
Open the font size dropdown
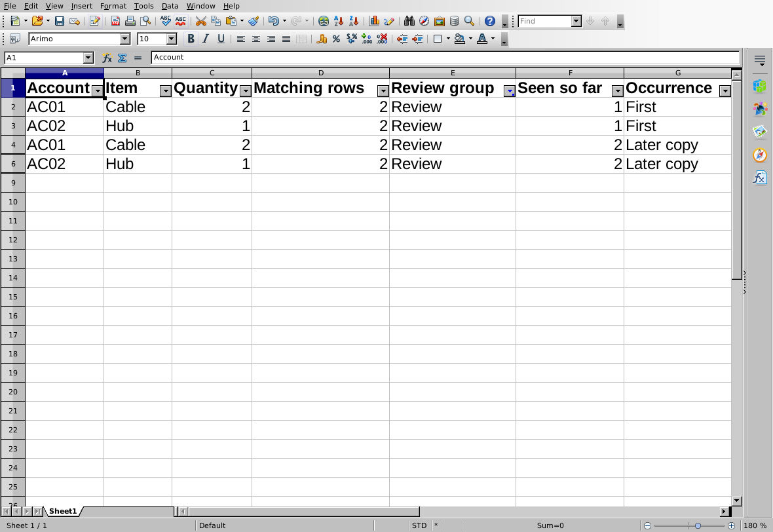[x=172, y=39]
